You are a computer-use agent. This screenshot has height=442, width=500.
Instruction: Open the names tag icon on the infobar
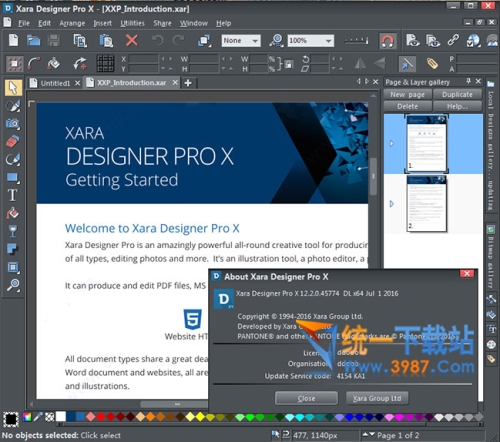[x=432, y=63]
